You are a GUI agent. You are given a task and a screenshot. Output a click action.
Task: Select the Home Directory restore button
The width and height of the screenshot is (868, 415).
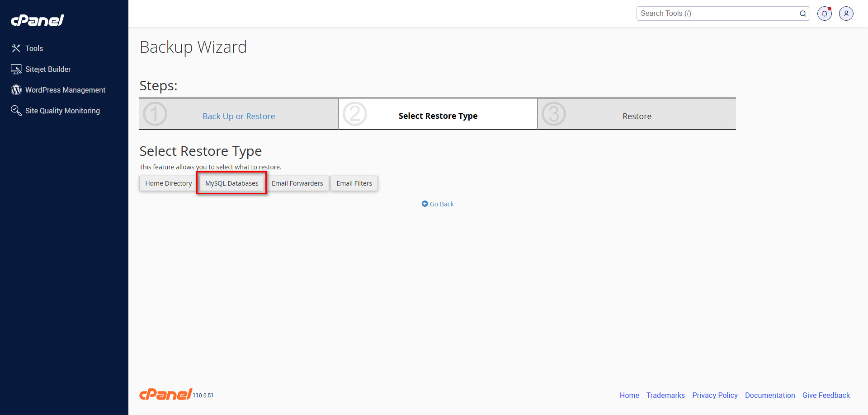(x=168, y=183)
